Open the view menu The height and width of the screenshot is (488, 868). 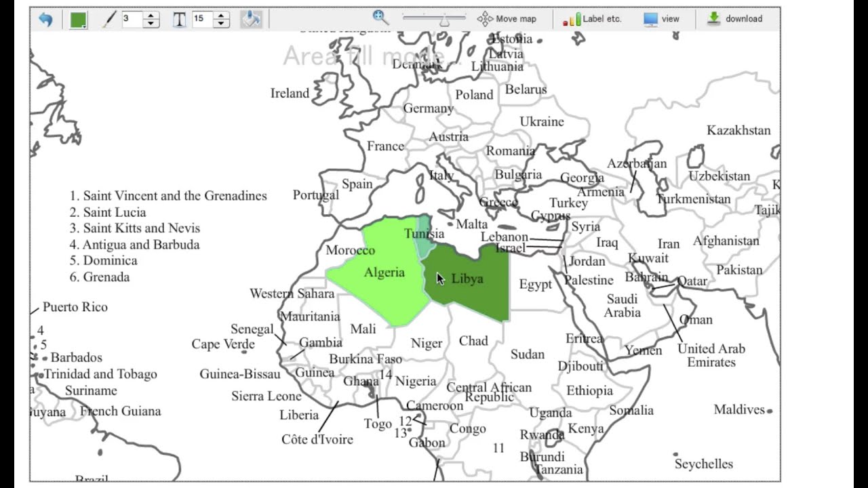tap(661, 19)
